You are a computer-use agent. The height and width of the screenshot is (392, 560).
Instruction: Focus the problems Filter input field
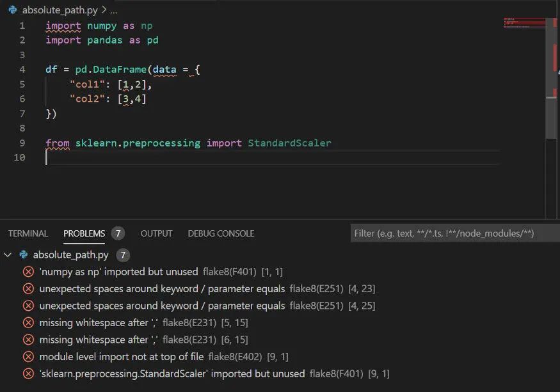click(x=455, y=233)
